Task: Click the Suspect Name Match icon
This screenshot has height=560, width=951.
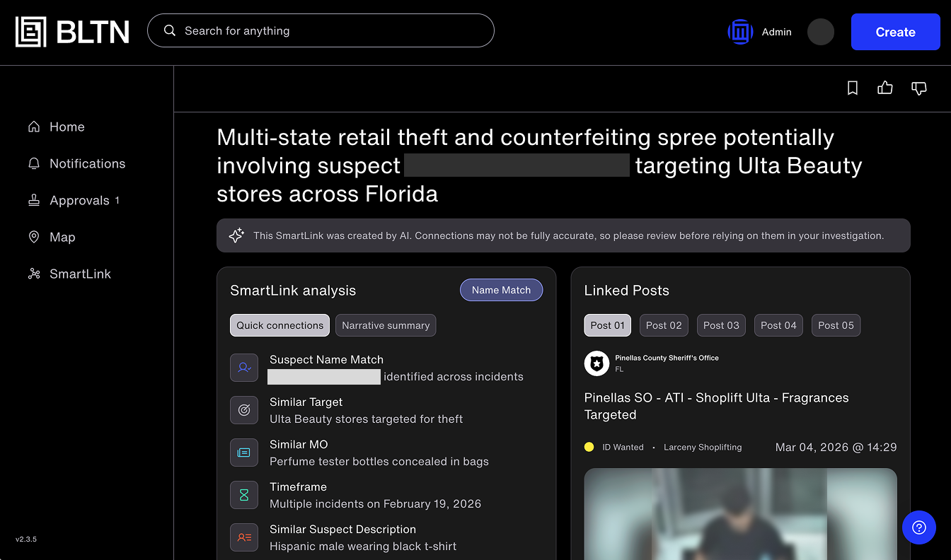Action: click(x=244, y=368)
